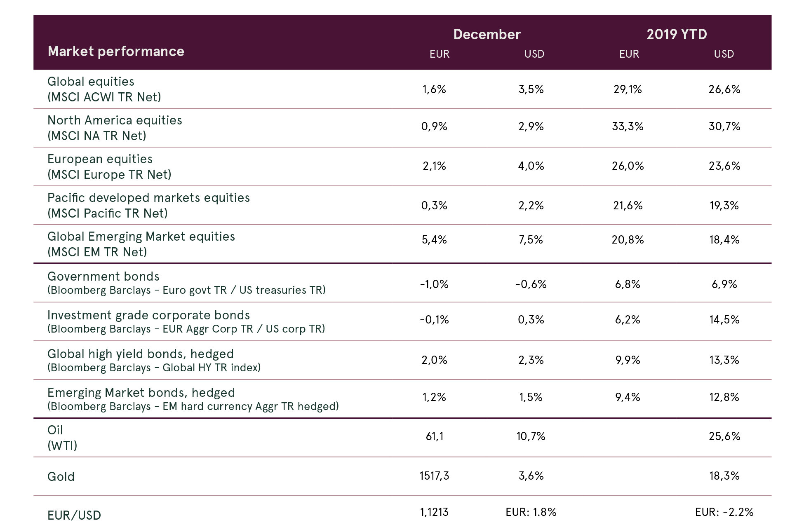This screenshot has width=804, height=532.
Task: Click the 'North America equities' row label
Action: pyautogui.click(x=115, y=120)
